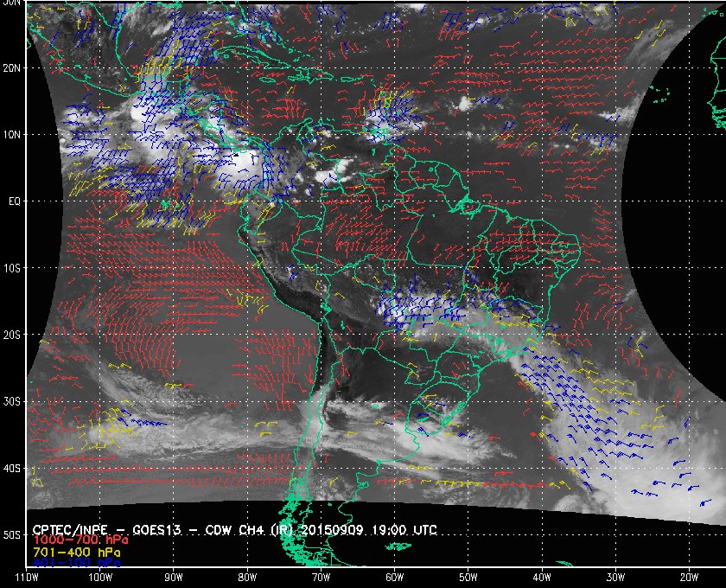
Task: Click the 100W longitude label
Action: click(x=100, y=577)
